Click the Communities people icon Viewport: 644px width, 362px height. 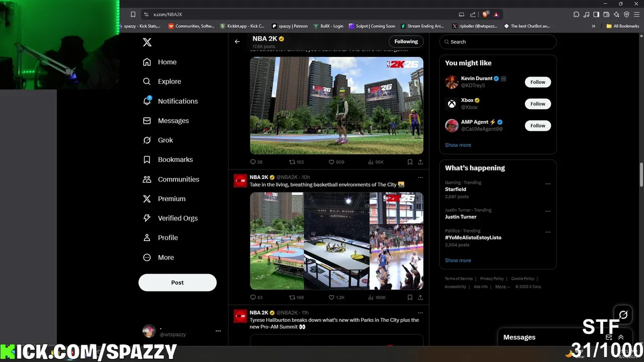(x=147, y=179)
